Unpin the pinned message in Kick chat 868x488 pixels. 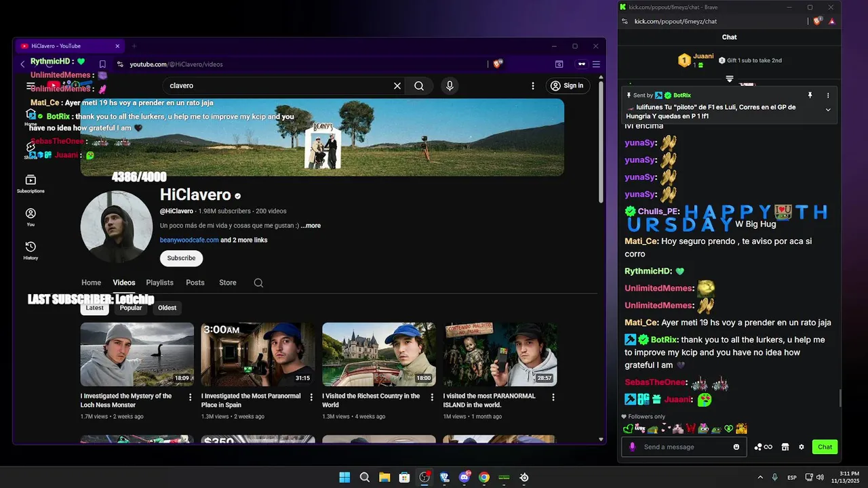coord(810,96)
